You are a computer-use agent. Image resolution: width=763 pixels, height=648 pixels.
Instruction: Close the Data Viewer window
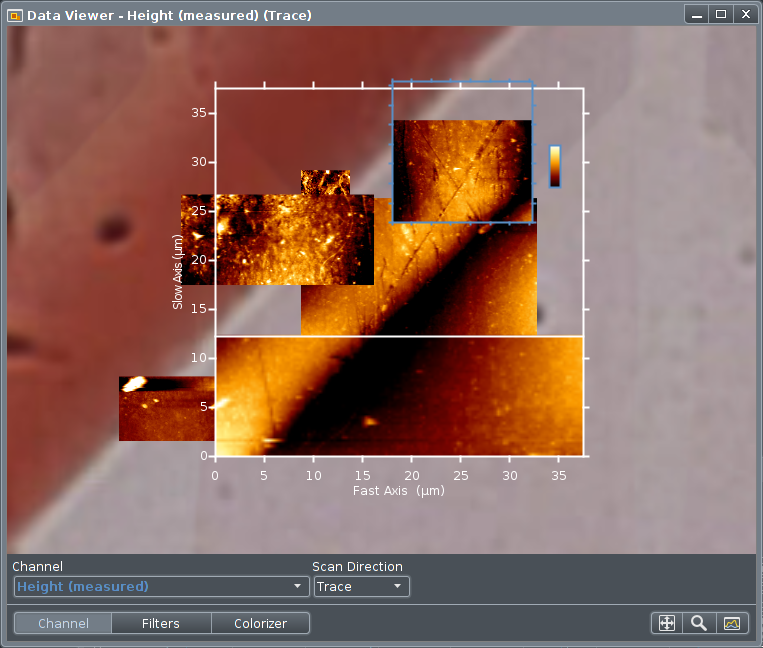click(x=743, y=15)
